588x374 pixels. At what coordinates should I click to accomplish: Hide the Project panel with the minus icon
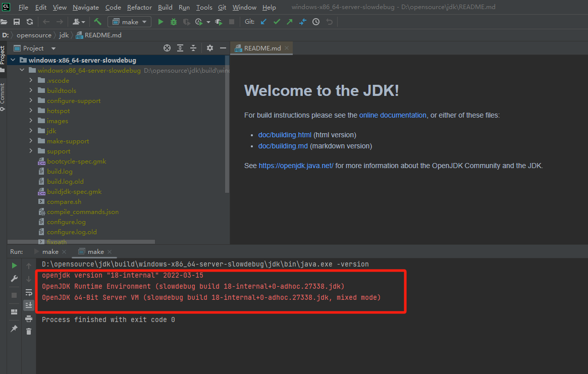pos(223,48)
